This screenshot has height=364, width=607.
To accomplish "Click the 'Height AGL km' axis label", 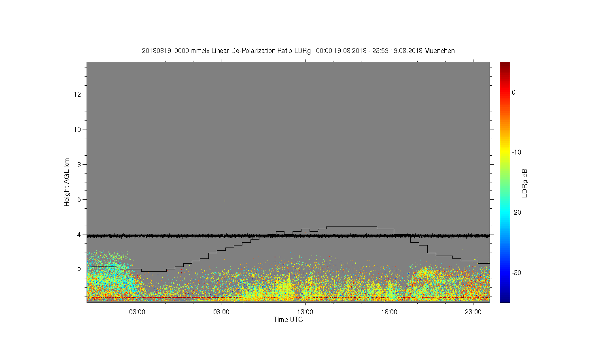I will pos(67,182).
